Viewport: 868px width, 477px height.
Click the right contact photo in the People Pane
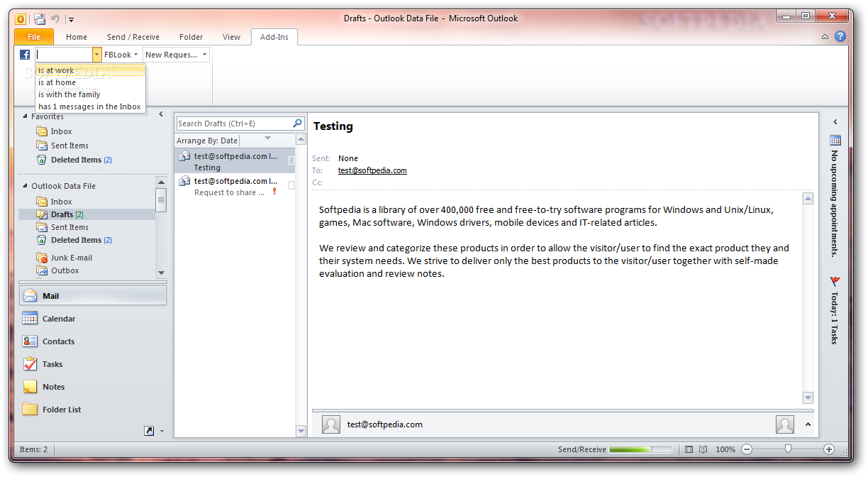pyautogui.click(x=785, y=424)
